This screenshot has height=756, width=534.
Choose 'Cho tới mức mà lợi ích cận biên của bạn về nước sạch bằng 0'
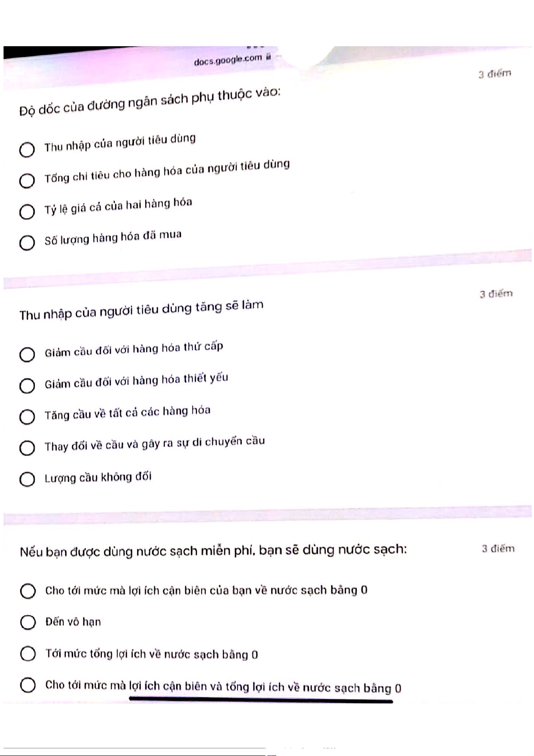coord(28,591)
